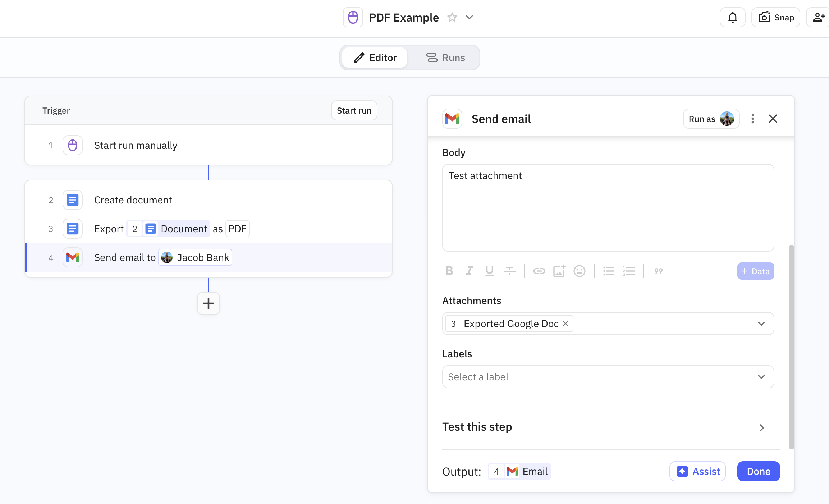
Task: Toggle bulleted list formatting
Action: pyautogui.click(x=609, y=271)
